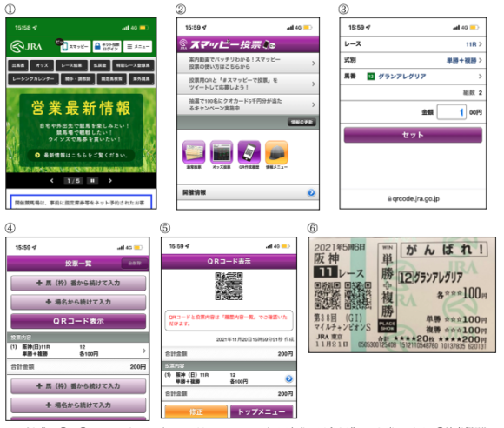Open the スマッピー button in the JRA header

76,47
